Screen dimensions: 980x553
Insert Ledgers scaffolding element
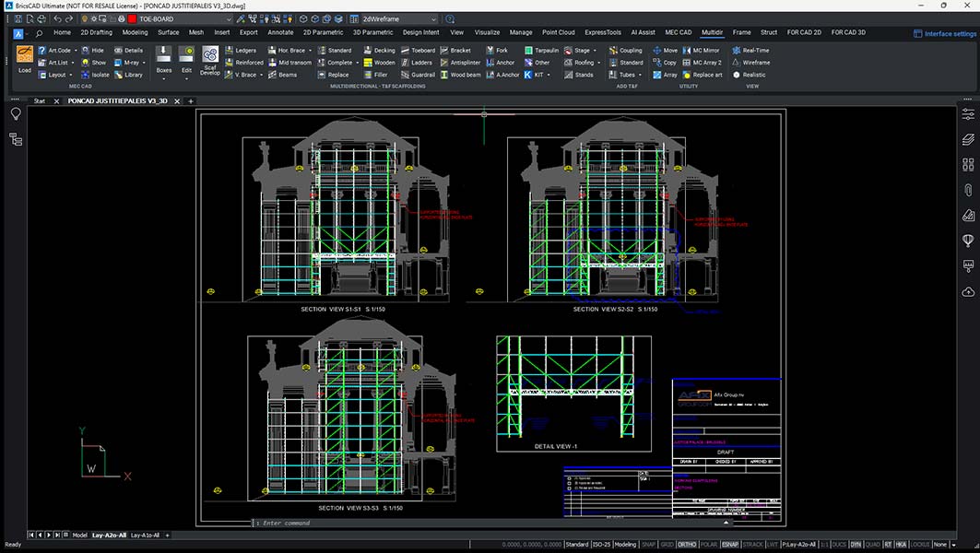pos(244,50)
